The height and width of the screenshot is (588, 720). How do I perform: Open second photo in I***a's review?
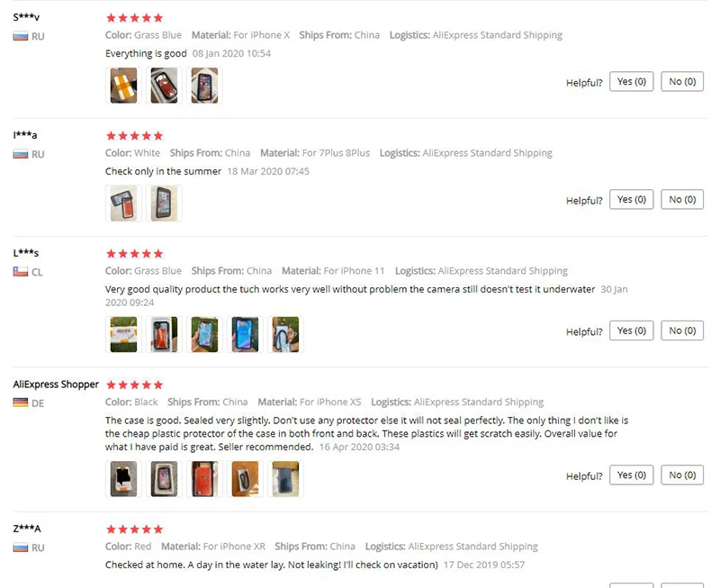click(x=164, y=204)
